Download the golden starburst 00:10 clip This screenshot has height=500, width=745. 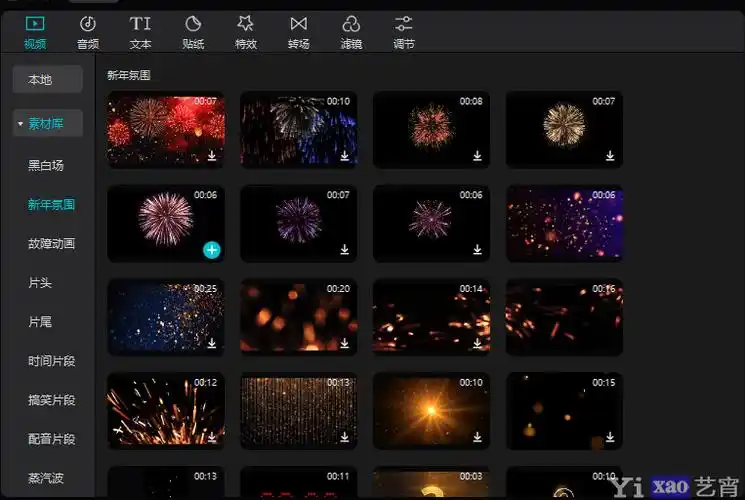[478, 436]
